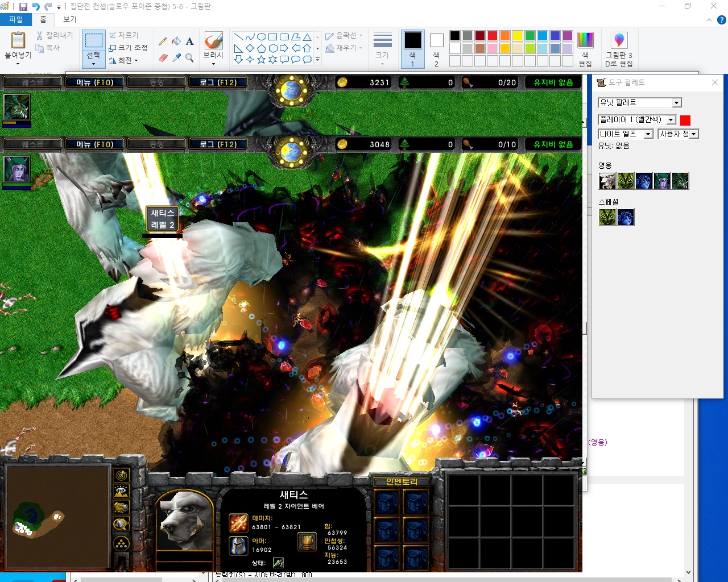The image size is (728, 582).
Task: Expand the shapes gallery more arrow
Action: coord(317,59)
